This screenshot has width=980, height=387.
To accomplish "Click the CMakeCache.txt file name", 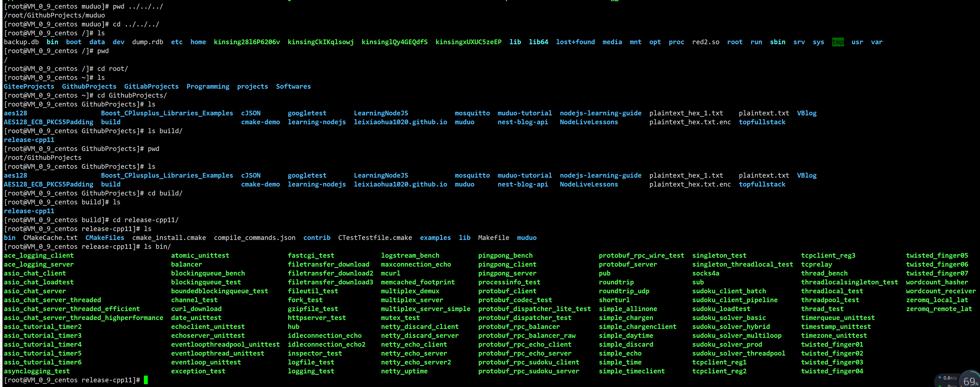I will (50, 237).
